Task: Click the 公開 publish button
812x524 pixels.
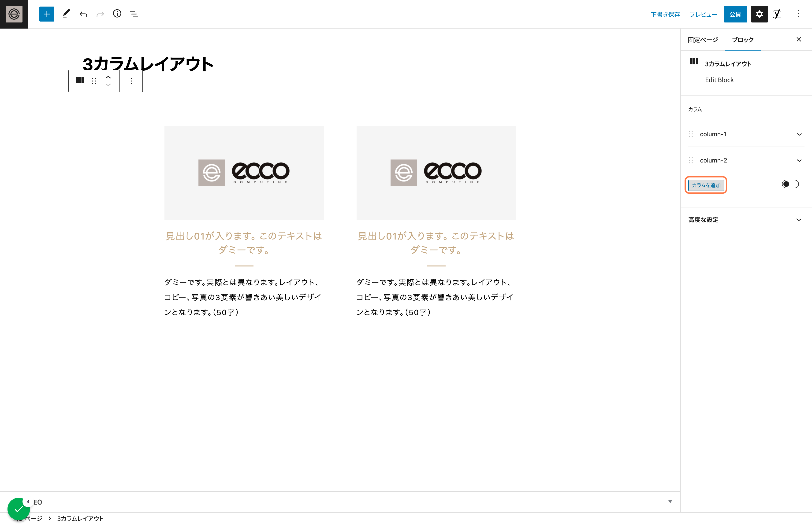Action: tap(735, 14)
